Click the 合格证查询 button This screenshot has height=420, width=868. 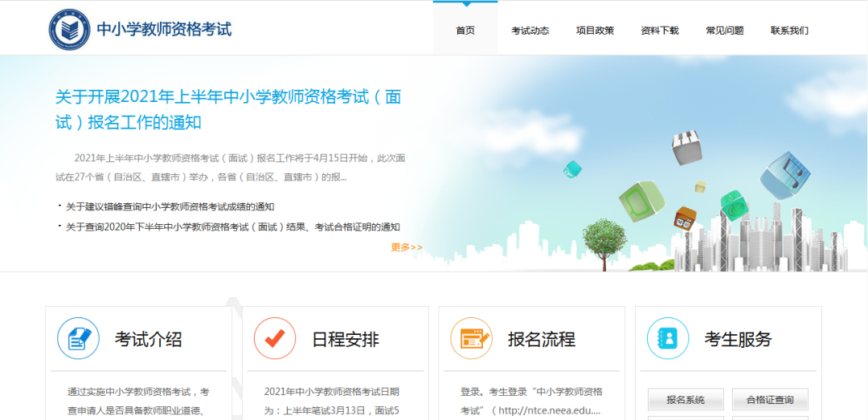tap(770, 399)
